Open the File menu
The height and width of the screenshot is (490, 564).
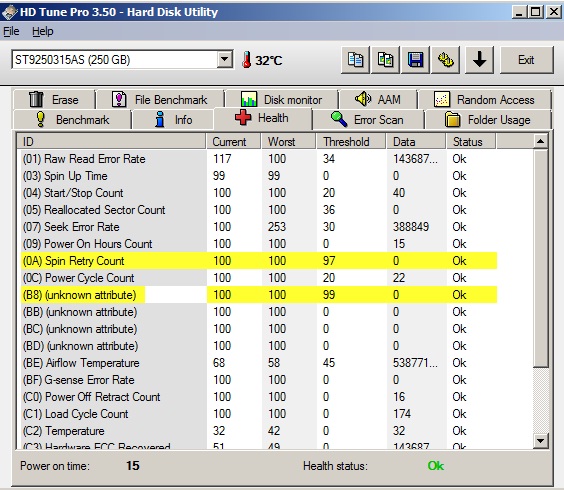click(x=11, y=31)
